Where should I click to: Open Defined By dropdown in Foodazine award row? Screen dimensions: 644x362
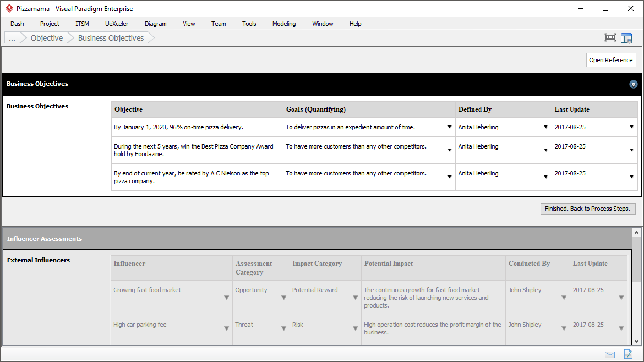pyautogui.click(x=546, y=150)
